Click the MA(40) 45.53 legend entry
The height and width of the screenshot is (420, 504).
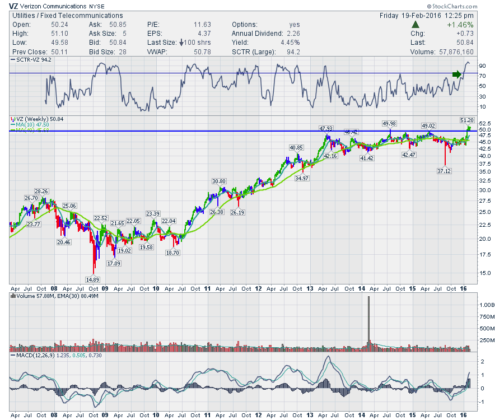pos(33,130)
